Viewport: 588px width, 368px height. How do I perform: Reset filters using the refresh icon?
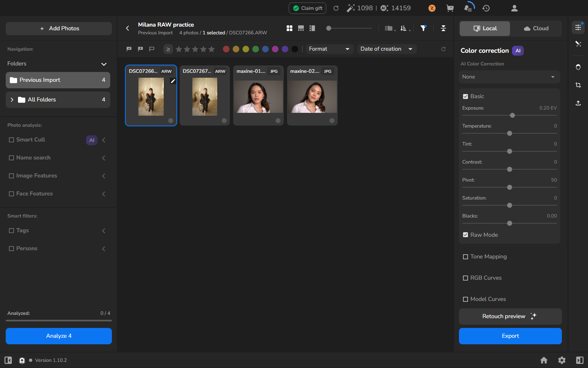click(x=443, y=49)
